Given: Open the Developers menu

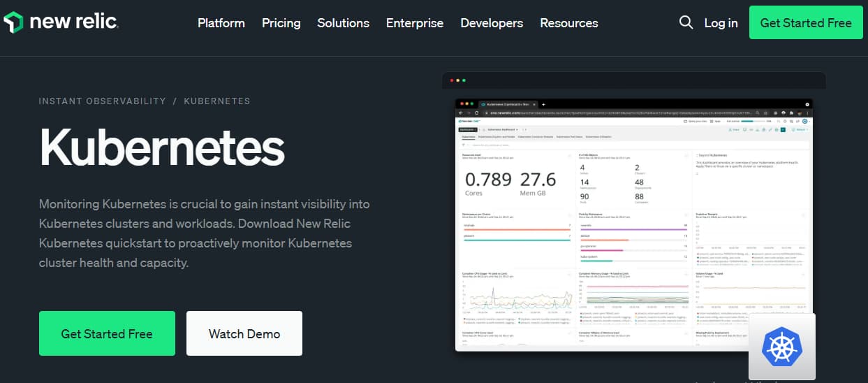Looking at the screenshot, I should click(x=492, y=23).
